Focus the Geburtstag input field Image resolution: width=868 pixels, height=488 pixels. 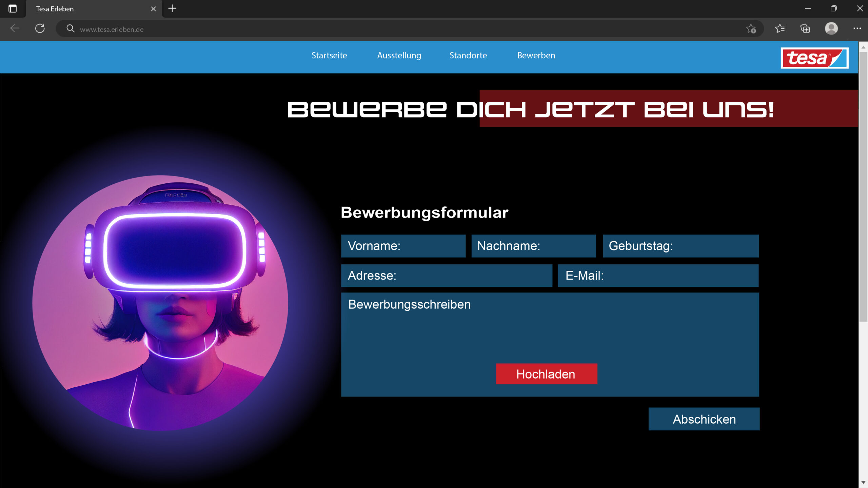point(680,246)
